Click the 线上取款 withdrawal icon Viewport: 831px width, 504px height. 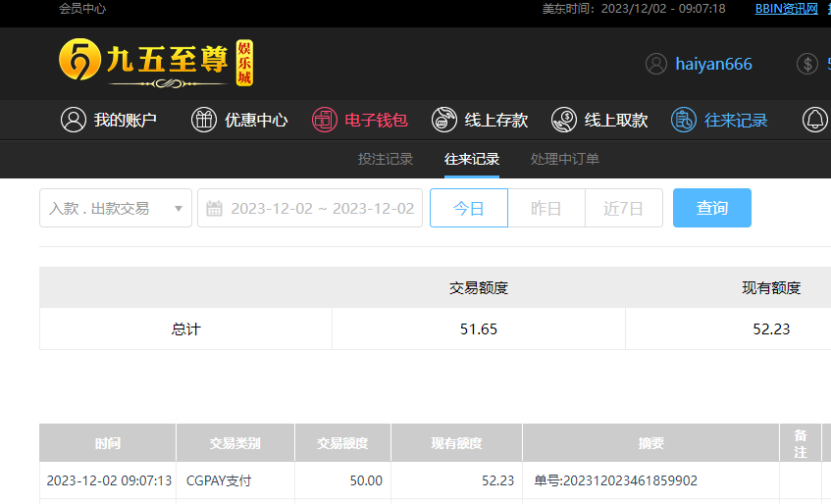point(564,120)
